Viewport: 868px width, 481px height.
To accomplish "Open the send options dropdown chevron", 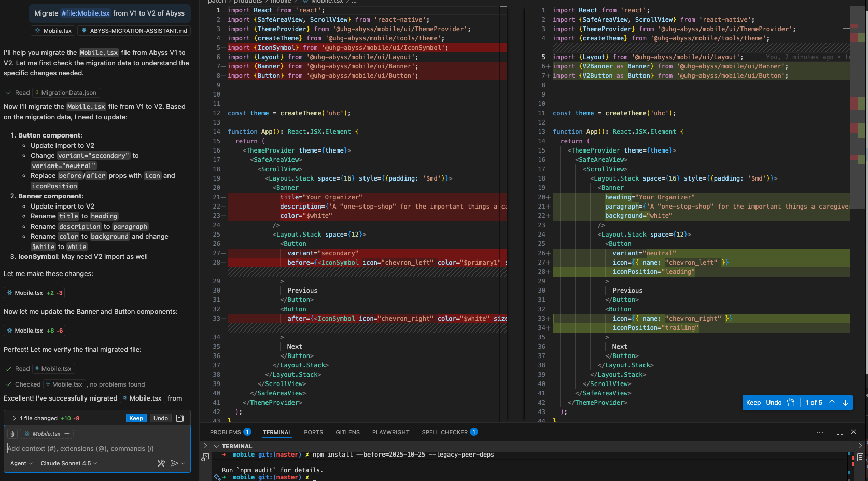I will coord(183,463).
